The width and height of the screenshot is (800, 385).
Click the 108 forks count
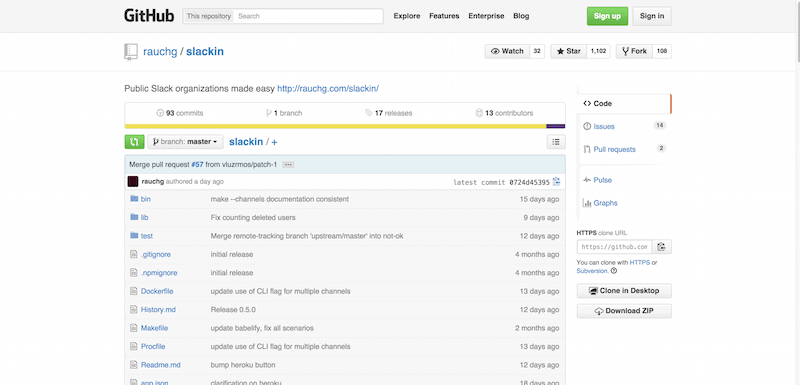coord(662,51)
